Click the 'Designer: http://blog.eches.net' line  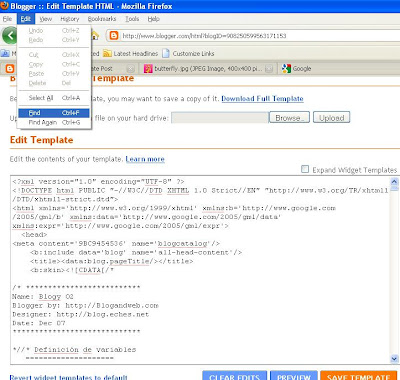coord(81,314)
